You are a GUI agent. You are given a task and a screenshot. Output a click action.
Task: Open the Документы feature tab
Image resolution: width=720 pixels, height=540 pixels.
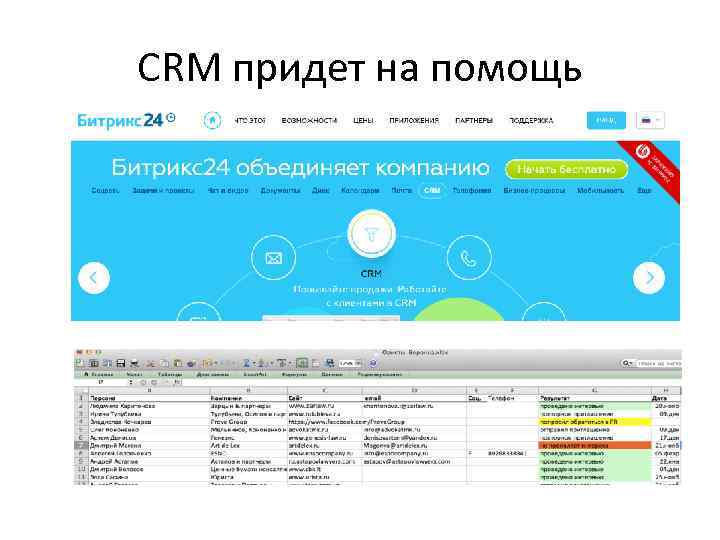[x=280, y=190]
